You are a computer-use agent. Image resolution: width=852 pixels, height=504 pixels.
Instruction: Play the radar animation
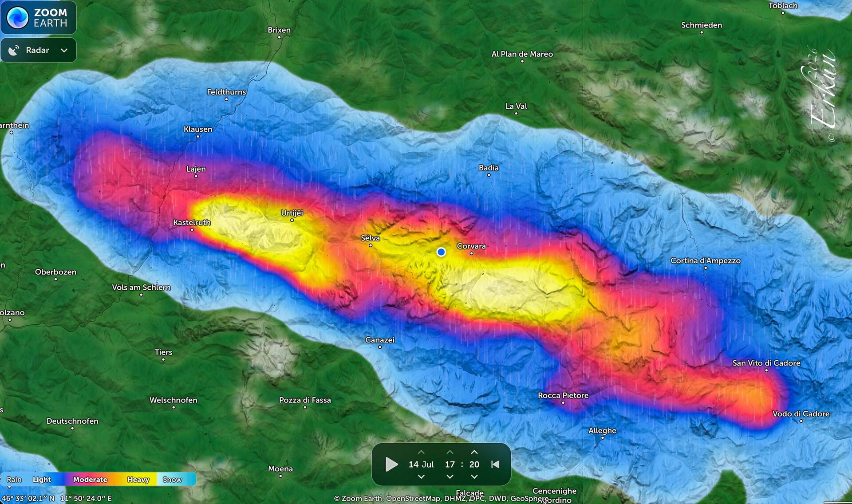tap(391, 465)
